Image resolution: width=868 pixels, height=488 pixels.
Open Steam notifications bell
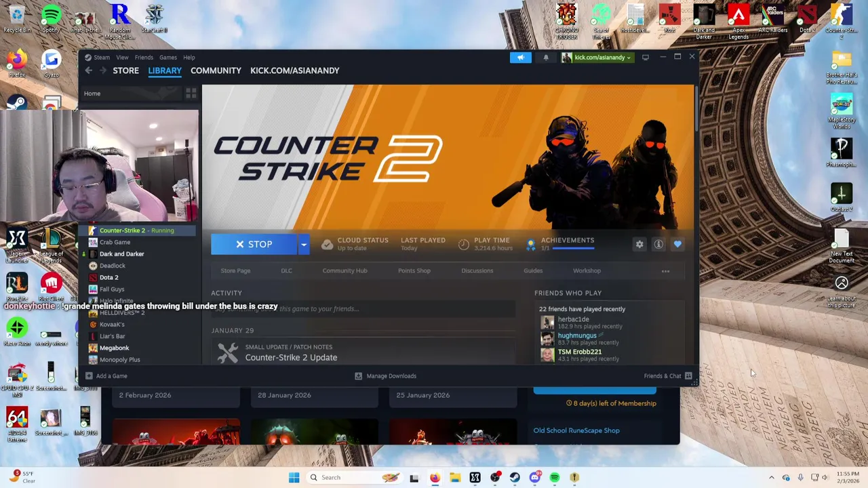coord(546,58)
